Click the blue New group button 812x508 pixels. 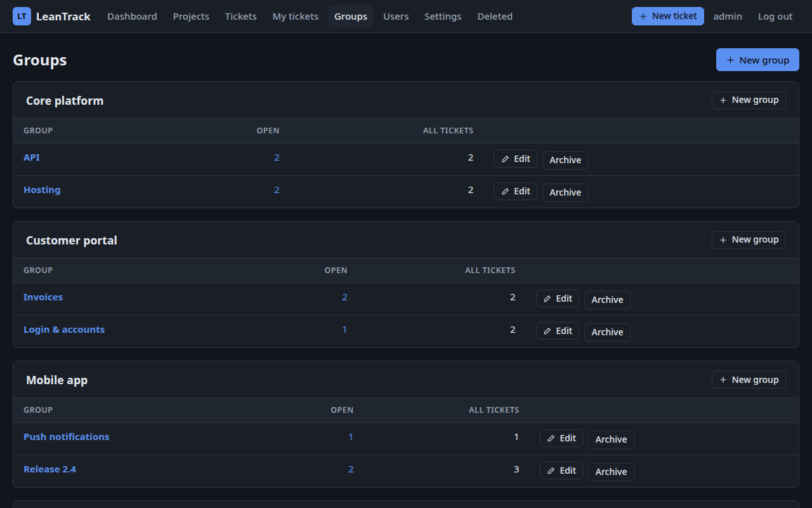tap(757, 60)
